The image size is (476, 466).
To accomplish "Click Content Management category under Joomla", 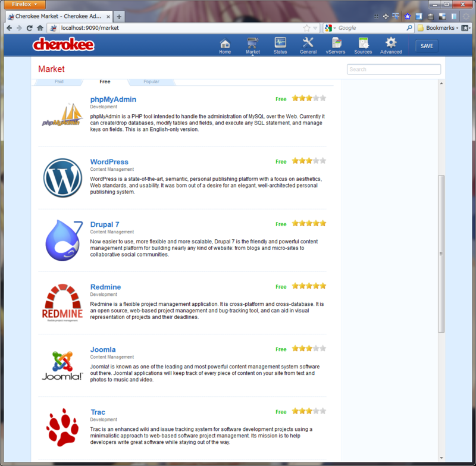I will coord(112,357).
